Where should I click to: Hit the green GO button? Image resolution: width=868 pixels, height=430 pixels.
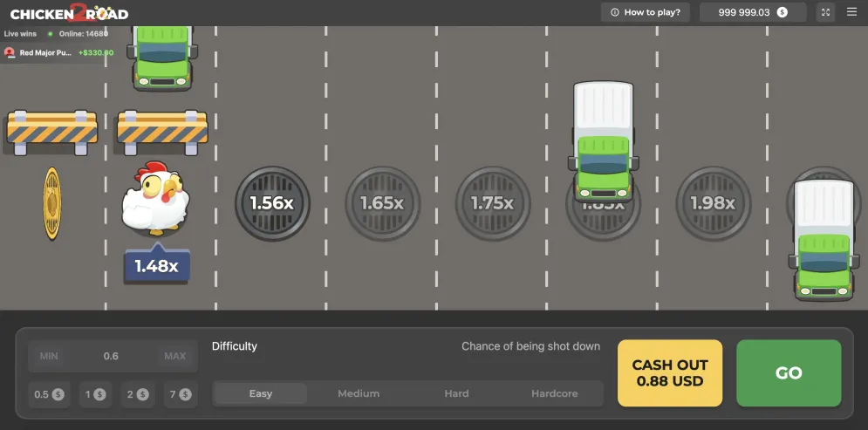[789, 373]
